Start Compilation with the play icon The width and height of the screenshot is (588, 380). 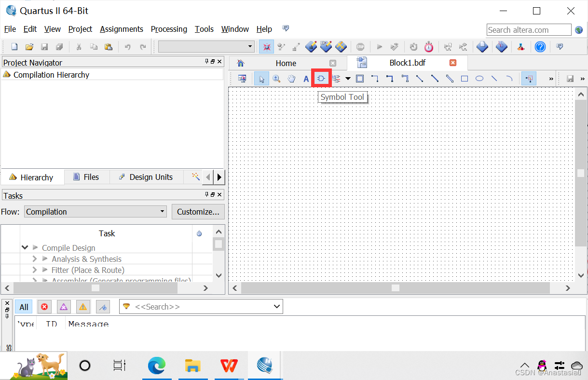click(380, 47)
